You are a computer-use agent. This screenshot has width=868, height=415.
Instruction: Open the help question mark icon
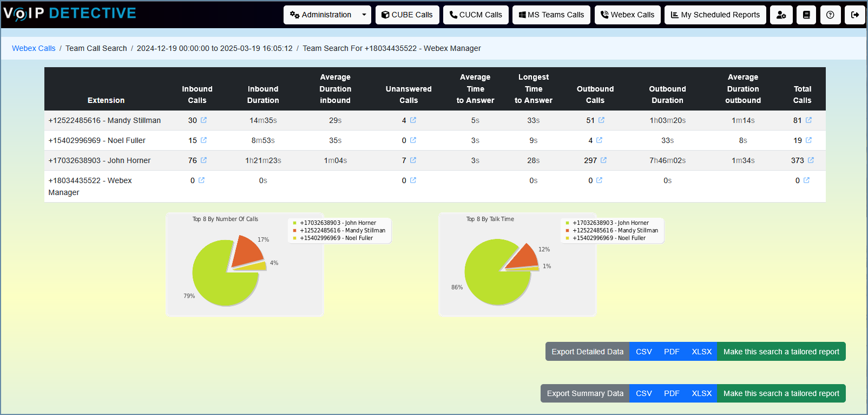[830, 15]
